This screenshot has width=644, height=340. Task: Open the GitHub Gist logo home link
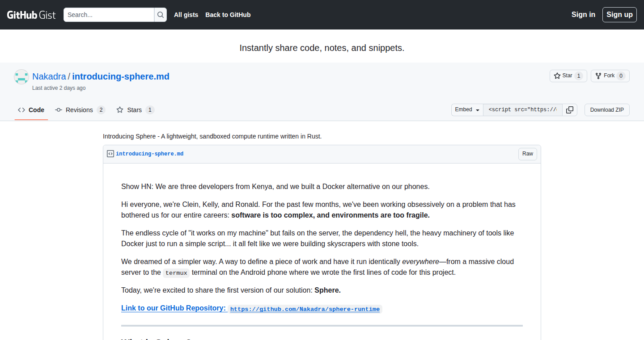coord(31,15)
